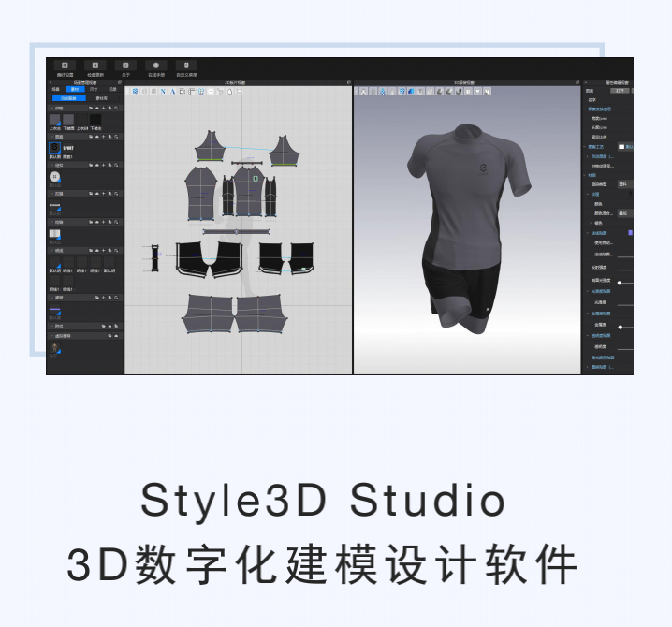Toggle the blue mesh icon in 2D window toolbar

(135, 92)
